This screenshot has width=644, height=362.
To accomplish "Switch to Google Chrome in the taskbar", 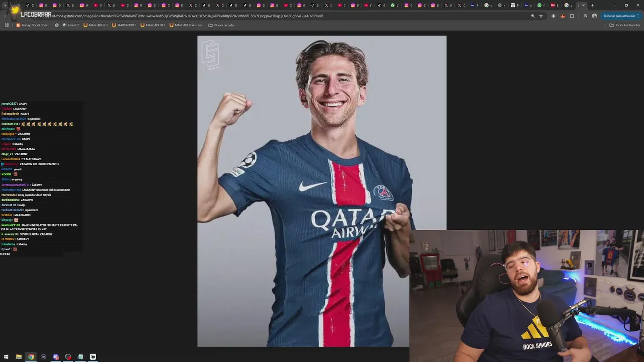I will (31, 357).
